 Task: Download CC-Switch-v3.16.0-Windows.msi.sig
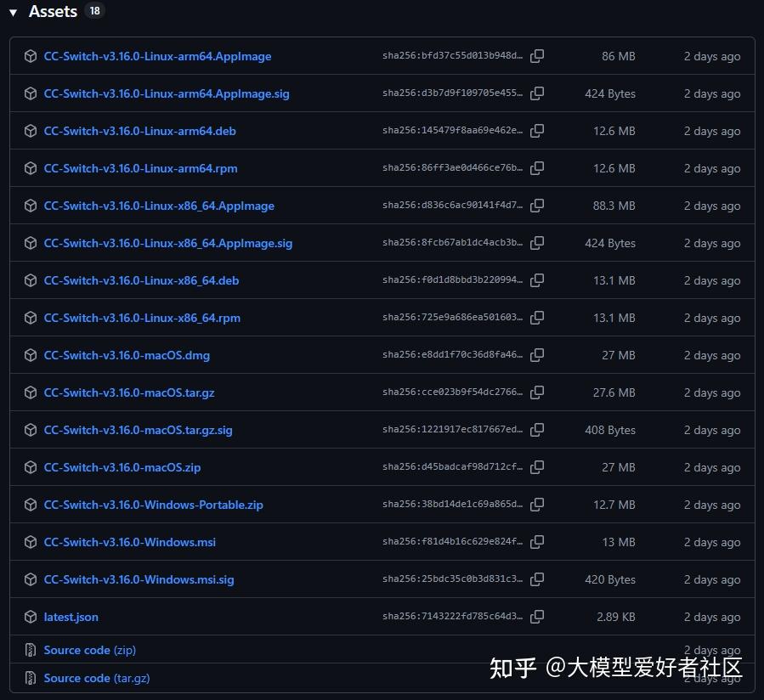[139, 579]
